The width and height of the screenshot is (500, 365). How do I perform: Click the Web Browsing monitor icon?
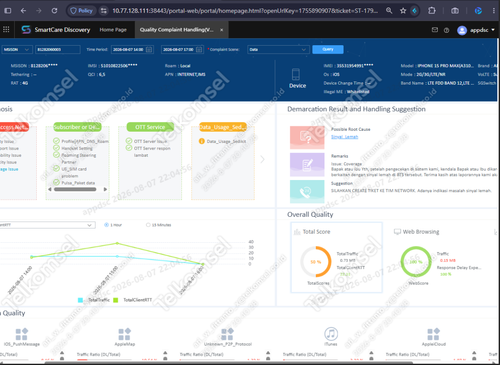pyautogui.click(x=397, y=232)
